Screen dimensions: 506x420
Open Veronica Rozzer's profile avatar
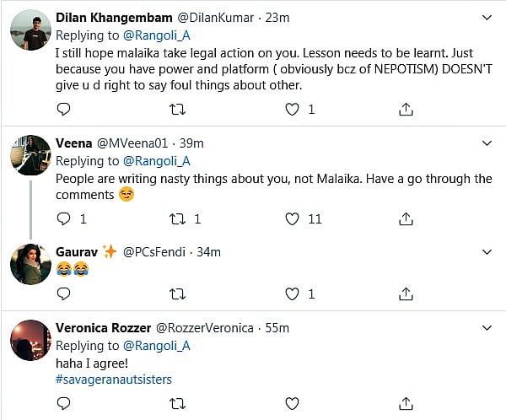[x=30, y=341]
